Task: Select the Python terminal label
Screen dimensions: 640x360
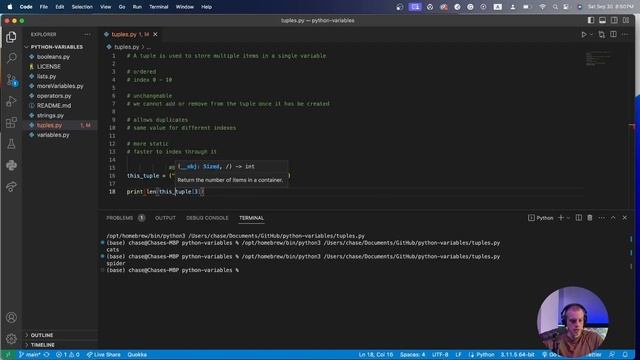Action: tap(541, 218)
